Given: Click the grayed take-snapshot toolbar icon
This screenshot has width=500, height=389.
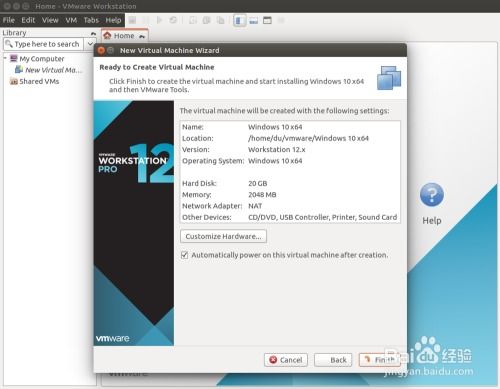Looking at the screenshot, I should 193,20.
